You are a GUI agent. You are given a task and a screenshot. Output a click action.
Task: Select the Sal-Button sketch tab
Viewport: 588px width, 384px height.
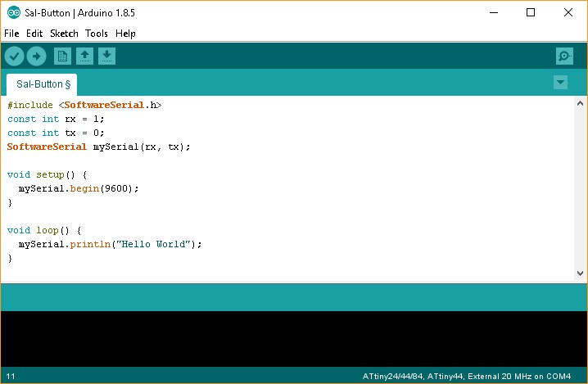42,84
